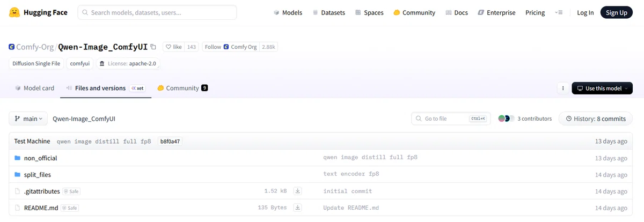Click 14 days ago on split_files row
644x222 pixels.
click(611, 175)
